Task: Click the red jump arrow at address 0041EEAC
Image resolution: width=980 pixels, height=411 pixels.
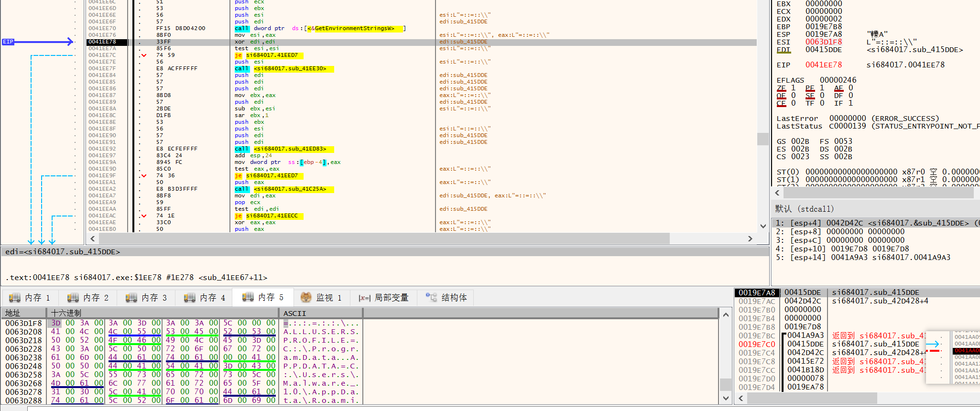Action: (x=143, y=216)
